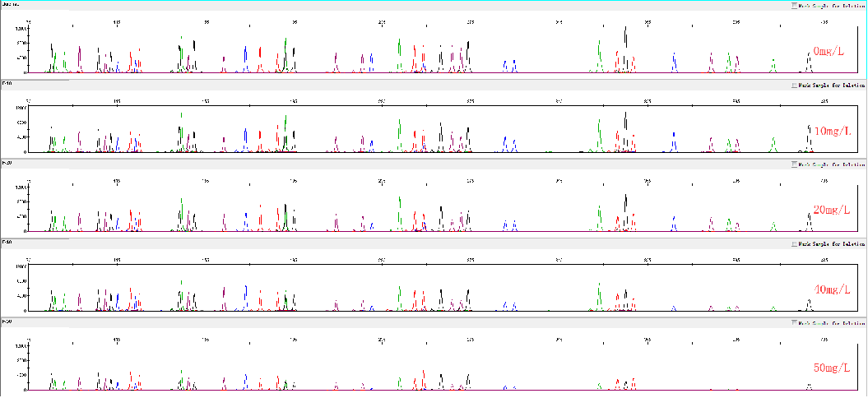Tick Mark Sample for Deletion on 40mg/L panel
The width and height of the screenshot is (868, 398).
point(795,244)
